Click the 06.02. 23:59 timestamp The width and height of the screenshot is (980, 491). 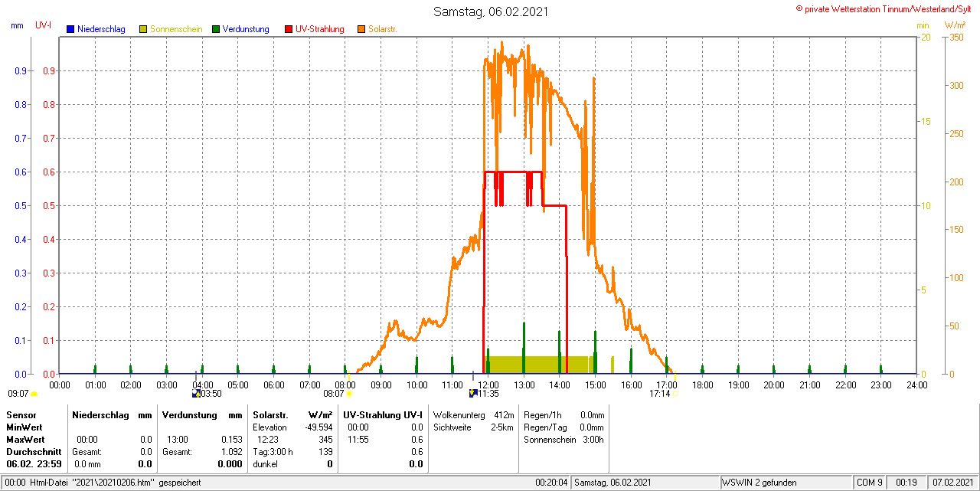34,464
